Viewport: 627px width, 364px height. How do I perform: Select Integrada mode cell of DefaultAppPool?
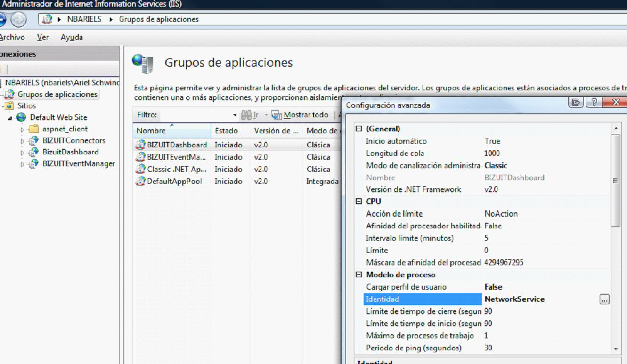[322, 181]
